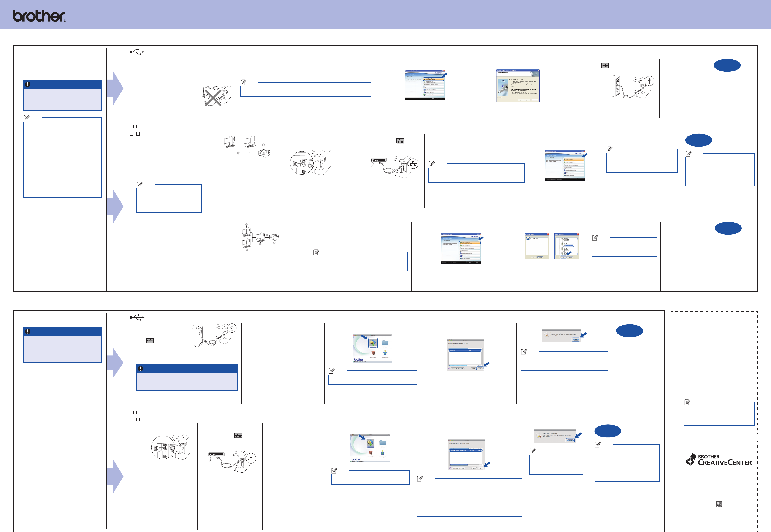Image resolution: width=771 pixels, height=532 pixels.
Task: Click the USB symbol in top Windows section
Action: [x=137, y=52]
